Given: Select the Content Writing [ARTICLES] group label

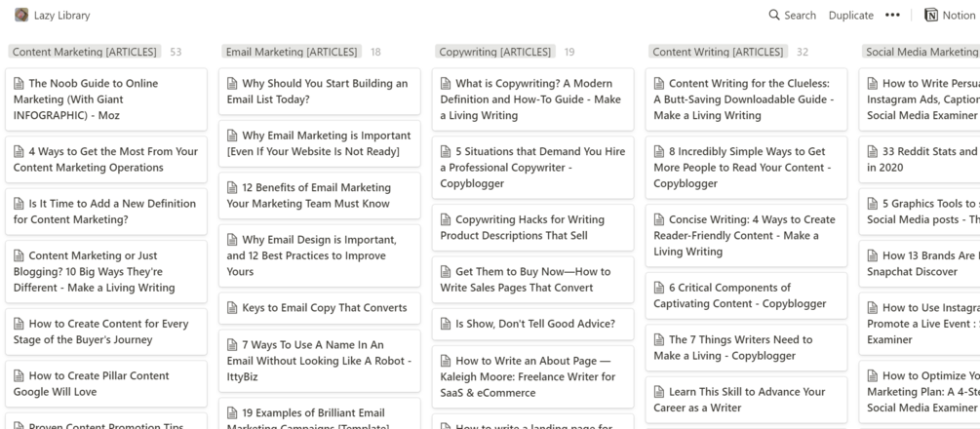Looking at the screenshot, I should (x=717, y=52).
